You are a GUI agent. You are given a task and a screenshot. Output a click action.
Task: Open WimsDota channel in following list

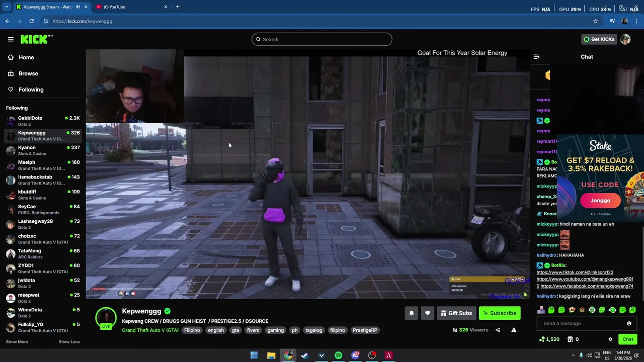click(43, 312)
